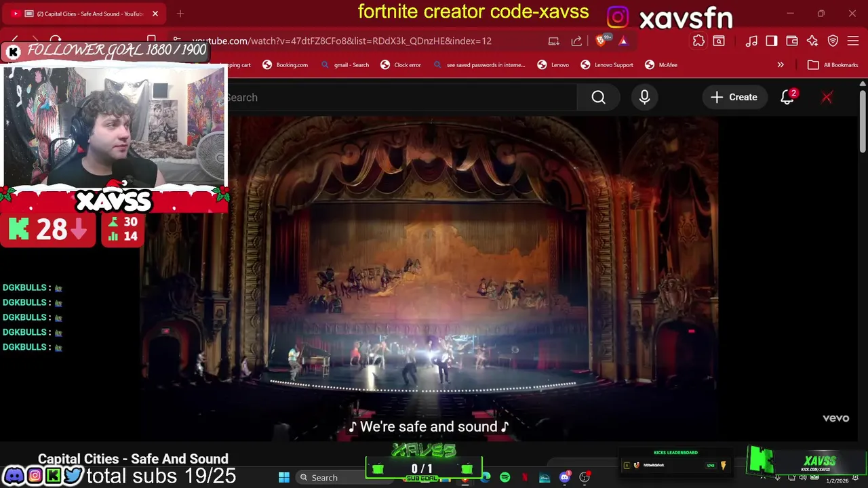Open Microsoft Edge from taskbar

pos(486,478)
